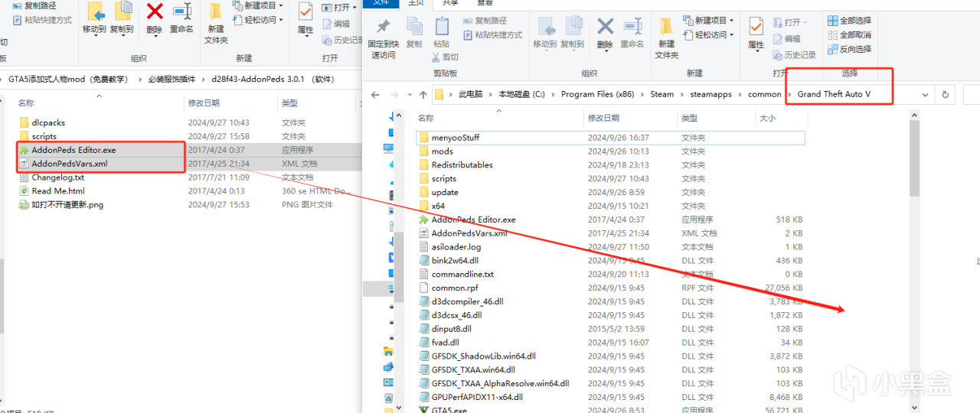This screenshot has height=413, width=980.
Task: Click Pin to Quick Access in right window
Action: pos(383,38)
